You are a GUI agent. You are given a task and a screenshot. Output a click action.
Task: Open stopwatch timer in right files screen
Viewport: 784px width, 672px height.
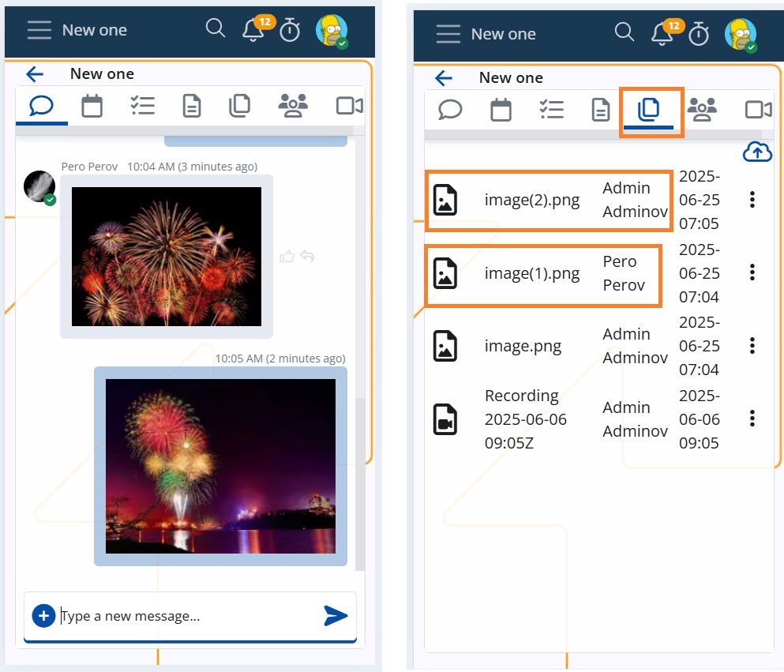(699, 33)
